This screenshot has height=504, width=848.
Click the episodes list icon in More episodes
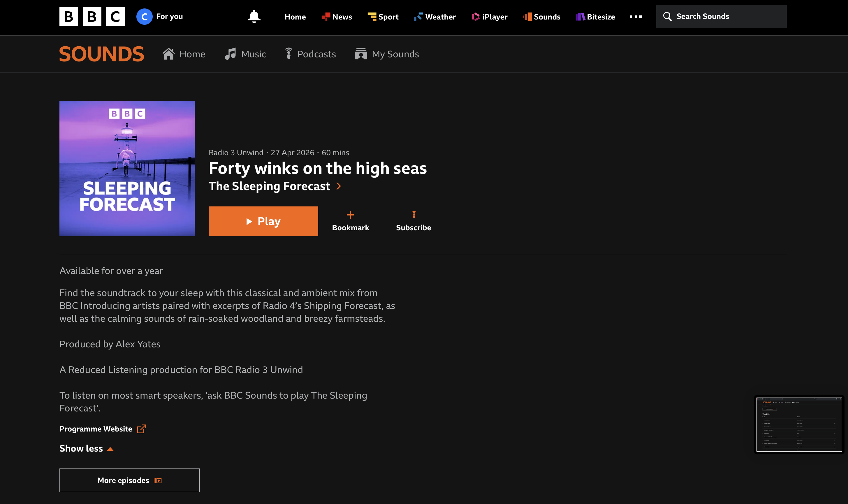click(x=158, y=481)
